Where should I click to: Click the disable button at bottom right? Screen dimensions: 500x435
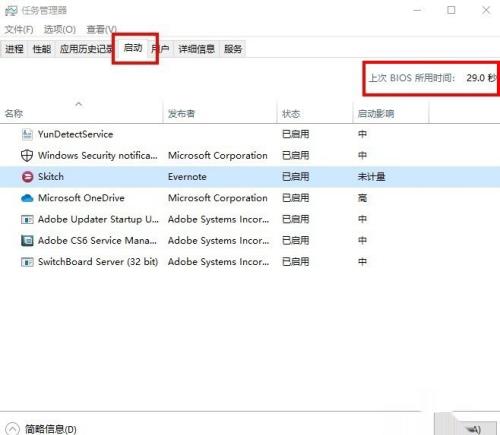pos(466,425)
